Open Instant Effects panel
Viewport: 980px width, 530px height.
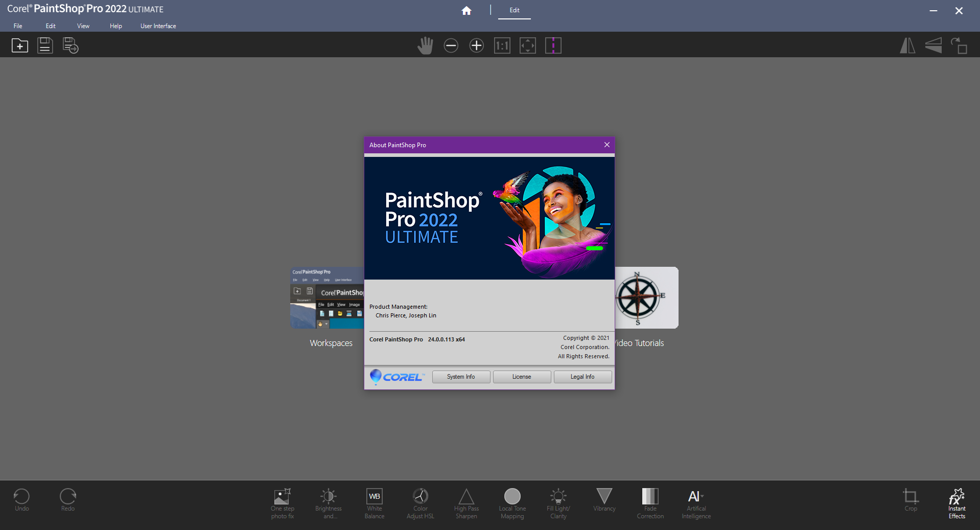click(x=957, y=503)
